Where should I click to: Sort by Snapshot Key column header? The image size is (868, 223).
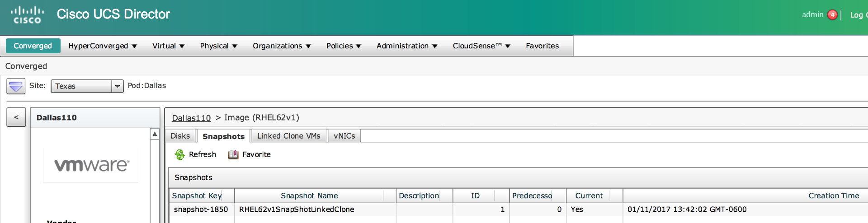click(202, 196)
